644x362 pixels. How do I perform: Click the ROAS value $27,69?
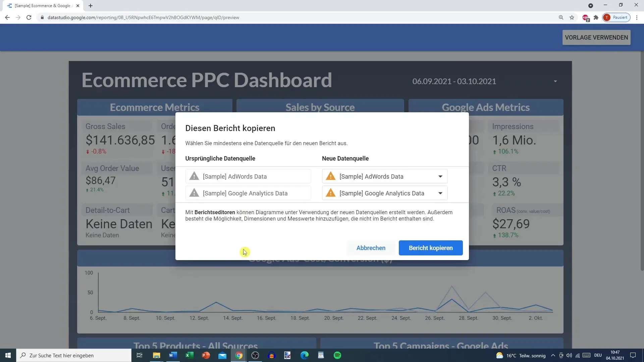click(511, 224)
